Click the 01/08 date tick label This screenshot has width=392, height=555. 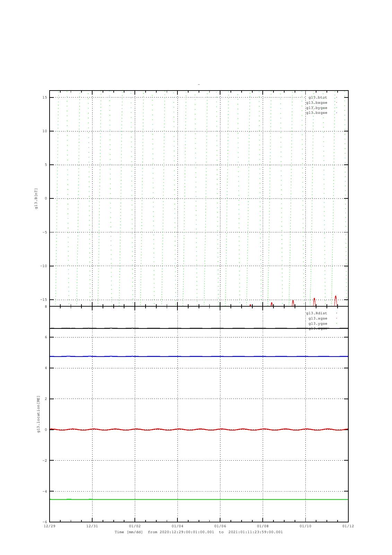(x=263, y=526)
